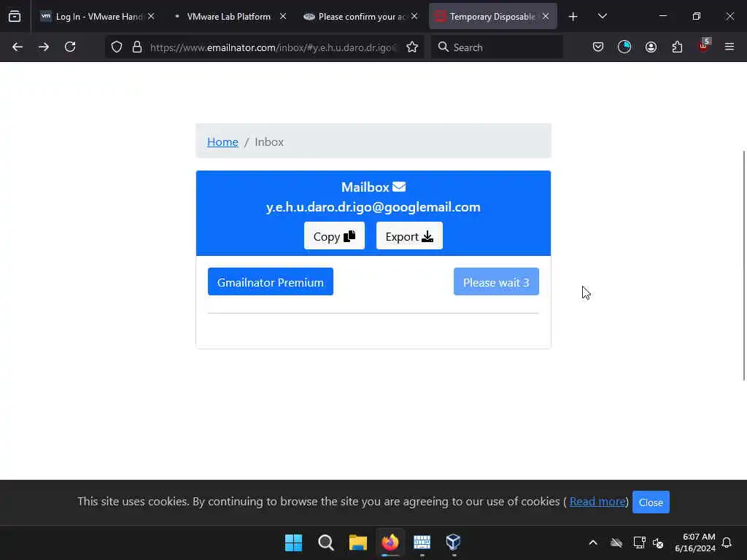Copy the mailbox address with Copy button
This screenshot has width=747, height=560.
pos(334,236)
